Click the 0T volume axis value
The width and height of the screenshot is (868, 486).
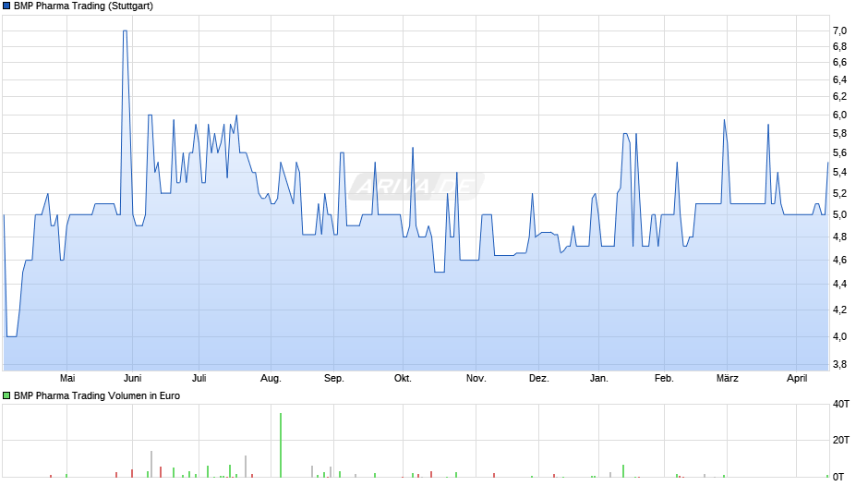pos(838,477)
